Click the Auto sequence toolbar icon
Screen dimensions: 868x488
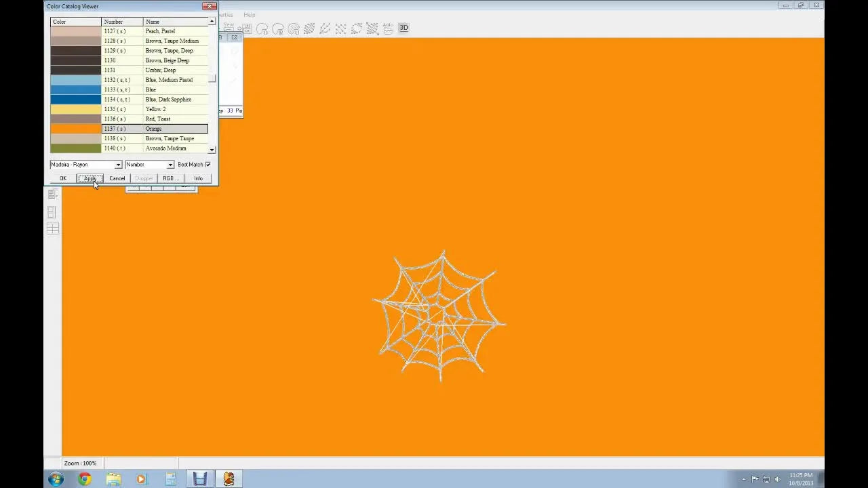click(x=388, y=28)
